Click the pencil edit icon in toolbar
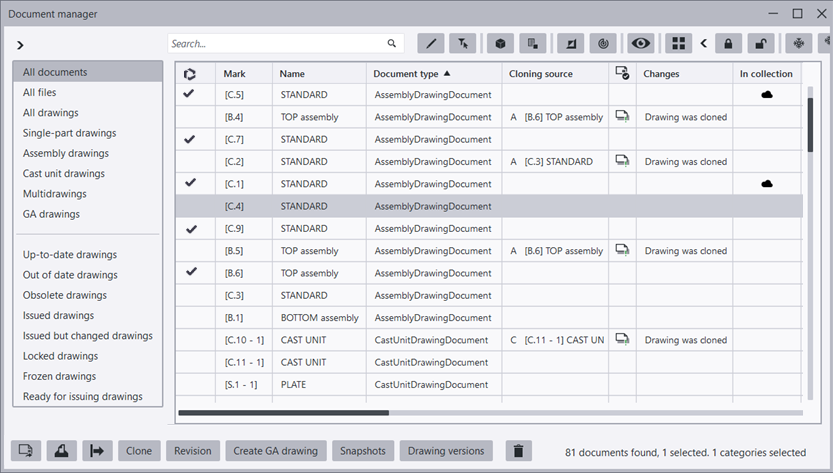833x473 pixels. pos(431,44)
